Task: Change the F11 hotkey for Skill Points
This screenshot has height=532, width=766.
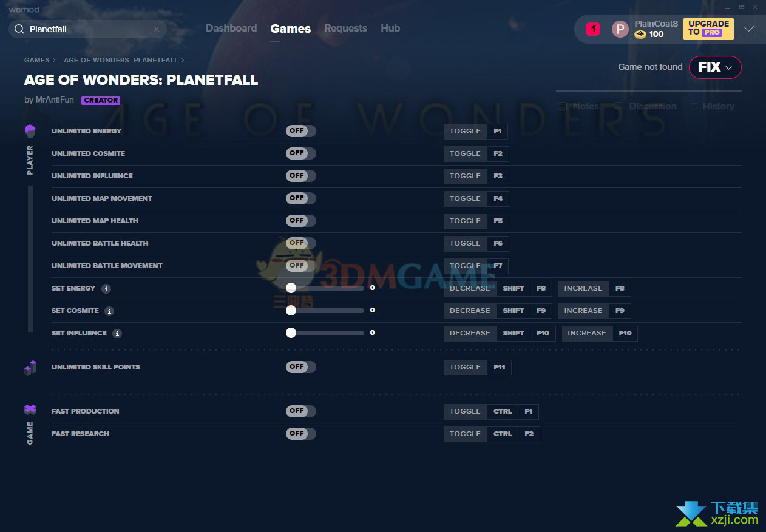Action: point(499,368)
